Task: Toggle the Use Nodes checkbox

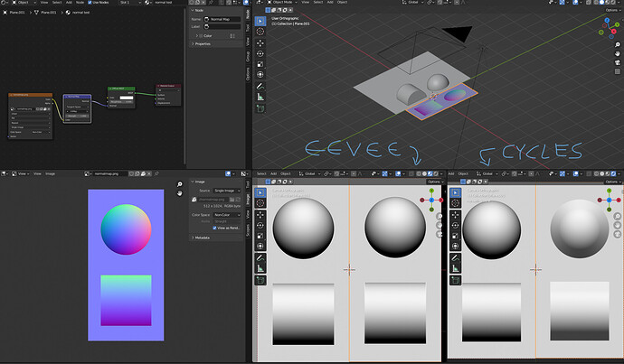Action: (90, 3)
